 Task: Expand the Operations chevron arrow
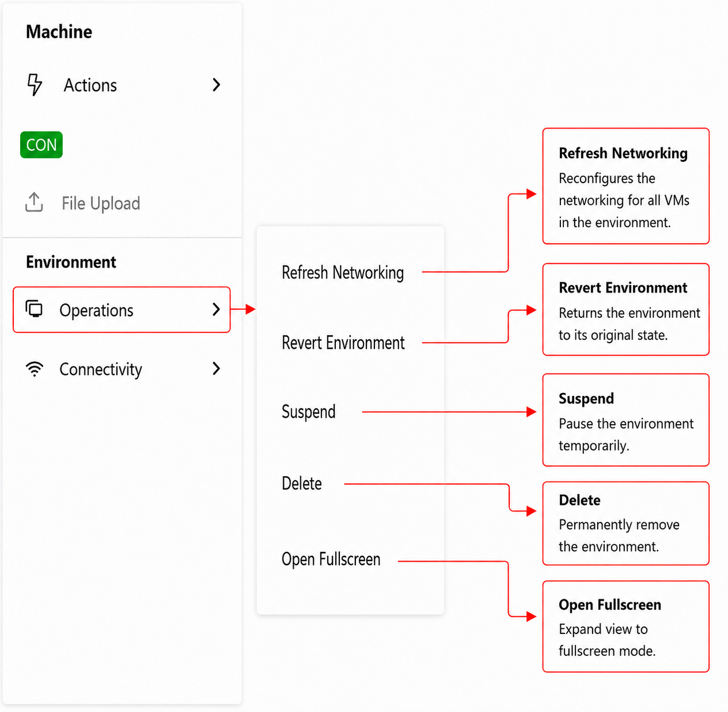coord(216,309)
